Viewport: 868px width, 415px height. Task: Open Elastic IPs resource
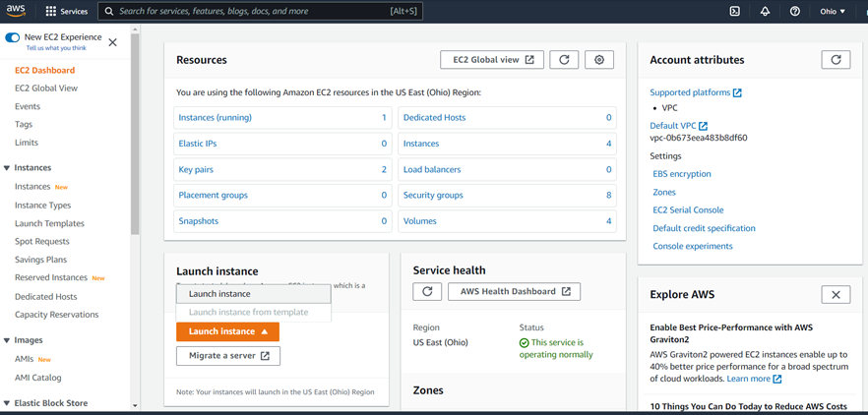coord(282,144)
